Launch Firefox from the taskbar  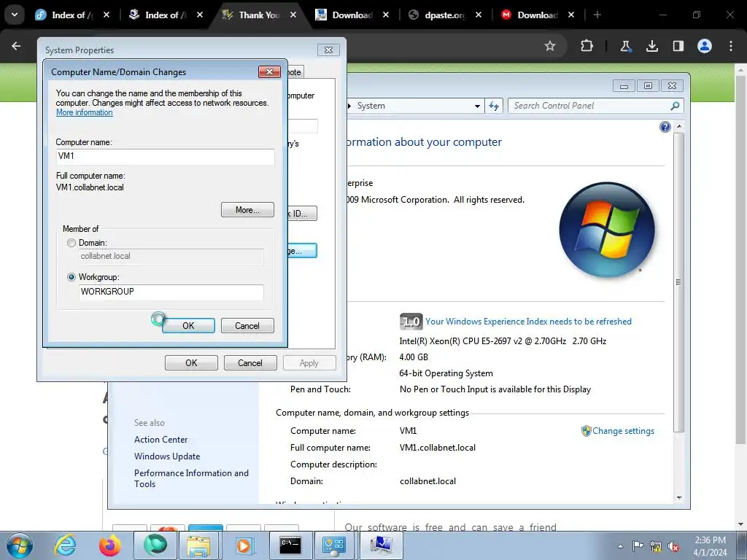(x=110, y=545)
